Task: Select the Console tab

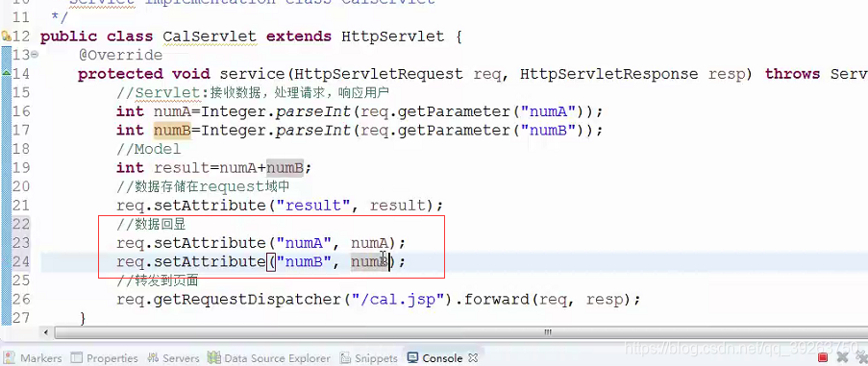Action: point(435,358)
